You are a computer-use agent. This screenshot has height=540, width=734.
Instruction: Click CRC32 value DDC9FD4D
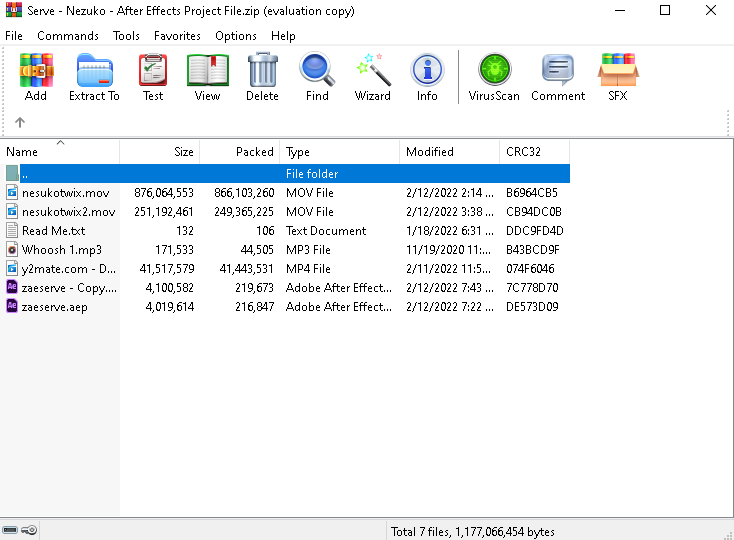click(x=535, y=231)
